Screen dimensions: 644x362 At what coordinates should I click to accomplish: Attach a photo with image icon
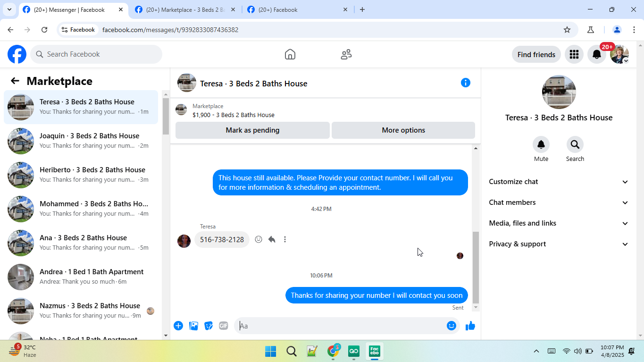coord(193,326)
